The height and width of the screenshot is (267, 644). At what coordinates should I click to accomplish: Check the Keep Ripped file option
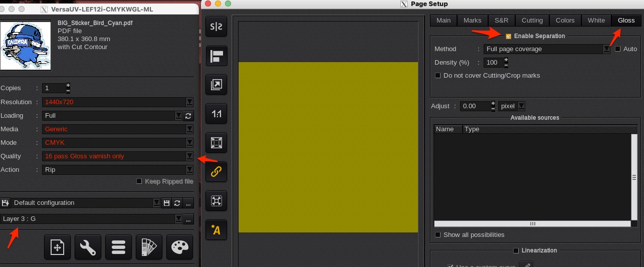coord(139,181)
